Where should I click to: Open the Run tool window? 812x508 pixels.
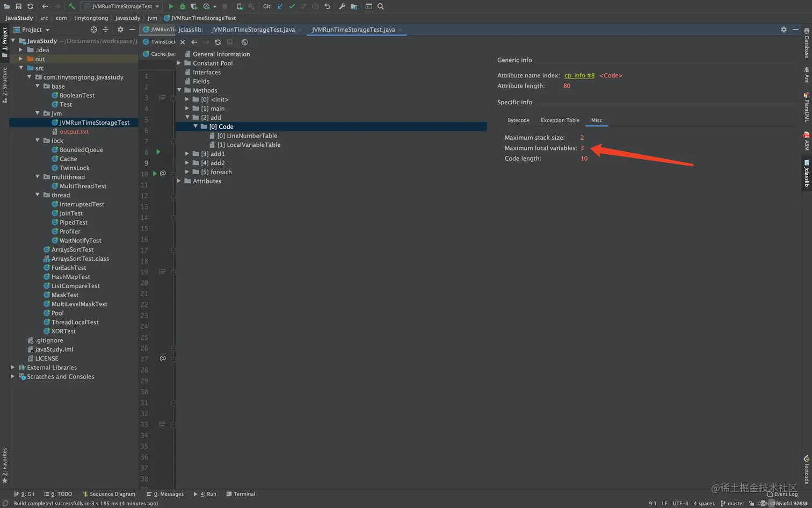point(205,494)
